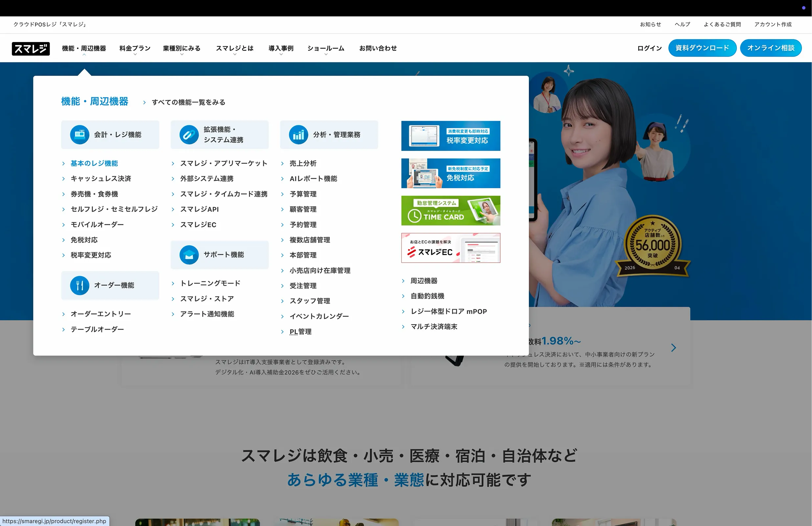Click the 分析・管理業務 chart icon

(299, 134)
